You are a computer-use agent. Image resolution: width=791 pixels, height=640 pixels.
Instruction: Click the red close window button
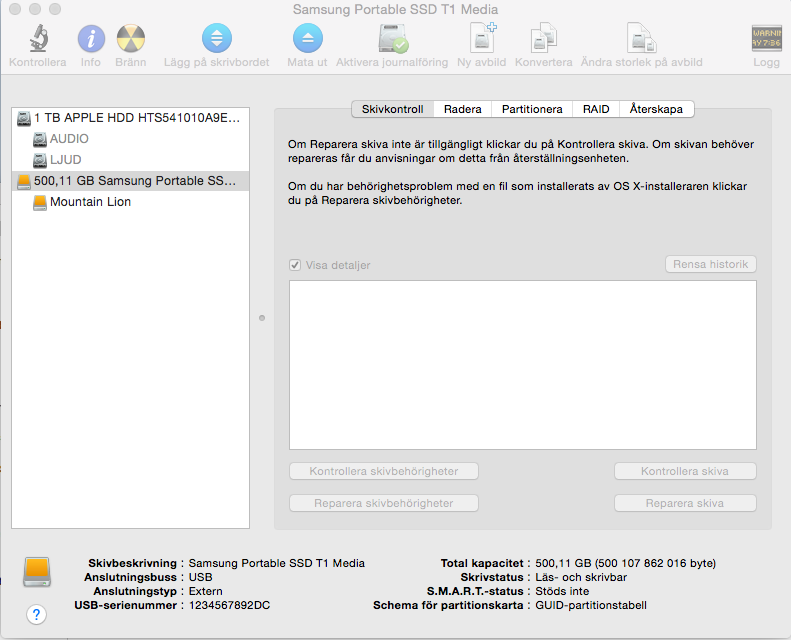(x=15, y=9)
